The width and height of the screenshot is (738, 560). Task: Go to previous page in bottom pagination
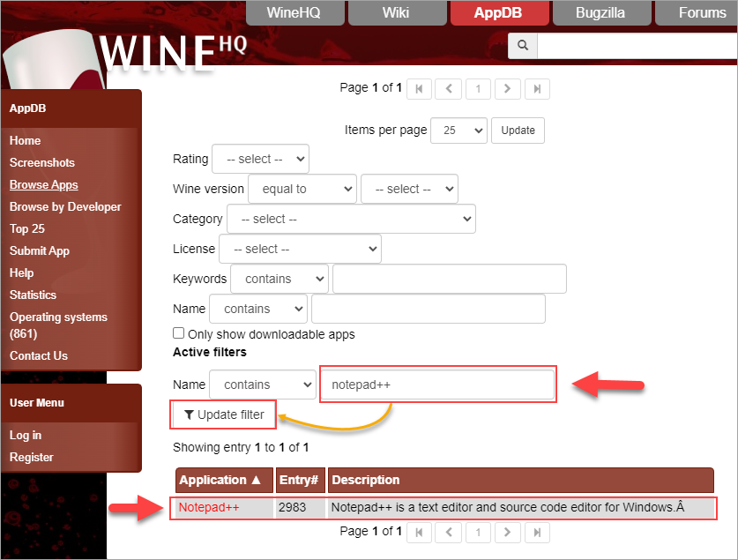point(449,533)
